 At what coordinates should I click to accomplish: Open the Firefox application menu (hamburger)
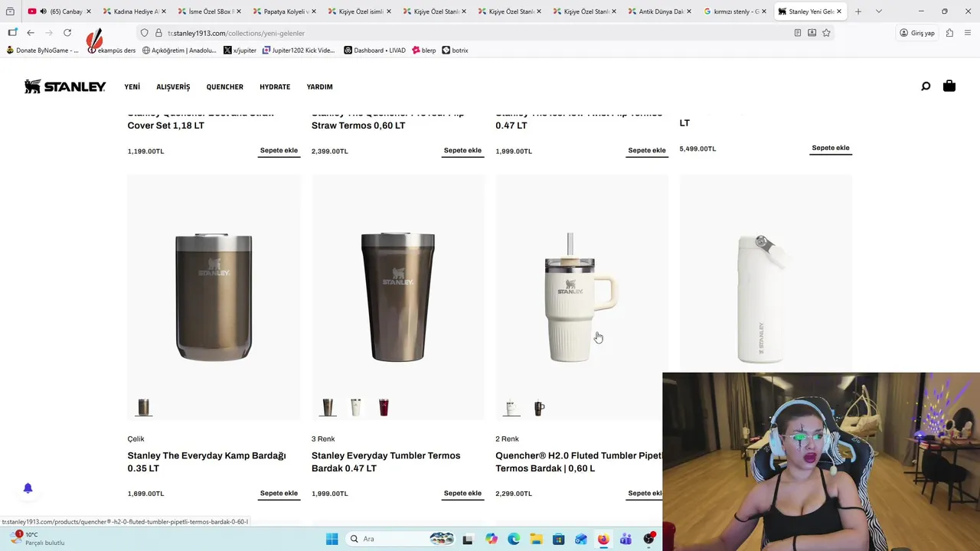[969, 33]
